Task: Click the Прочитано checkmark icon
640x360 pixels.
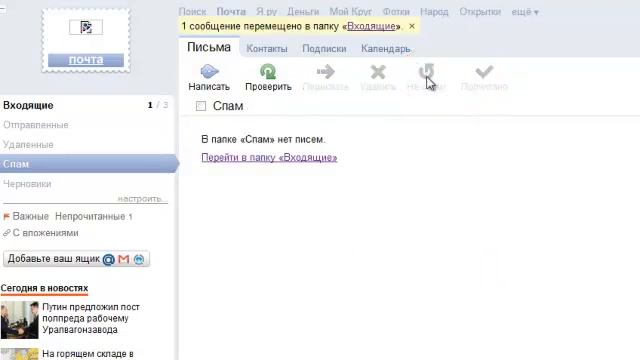Action: 484,72
